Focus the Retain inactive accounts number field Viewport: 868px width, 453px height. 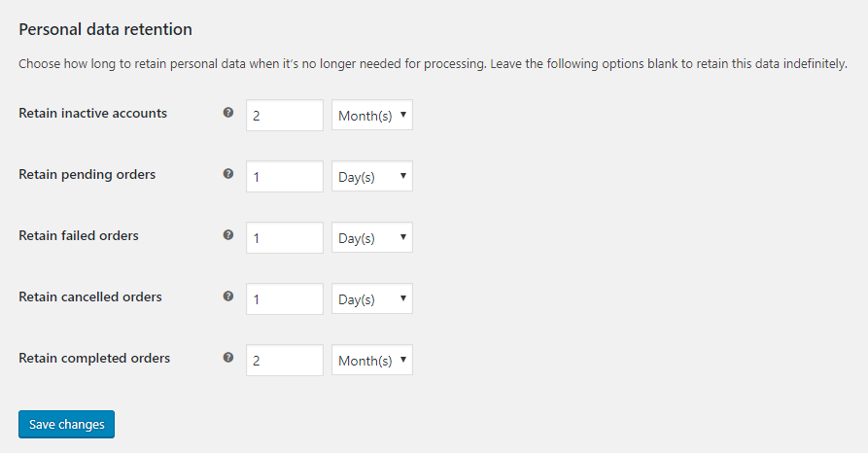pos(285,115)
